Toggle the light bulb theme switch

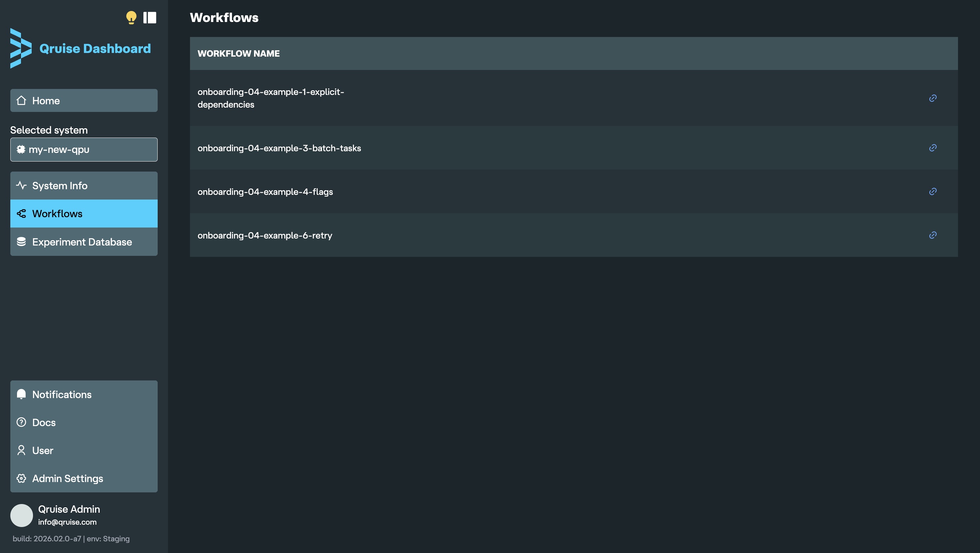131,18
